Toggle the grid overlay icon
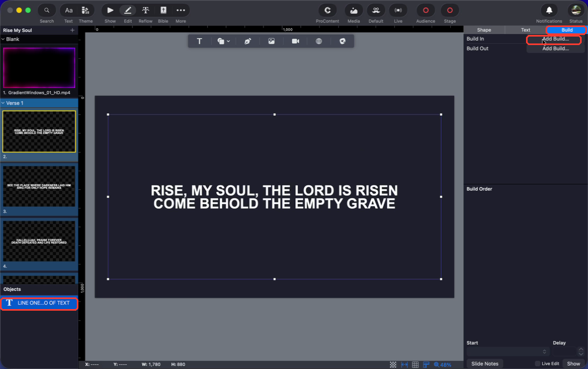The width and height of the screenshot is (588, 369). click(x=415, y=365)
